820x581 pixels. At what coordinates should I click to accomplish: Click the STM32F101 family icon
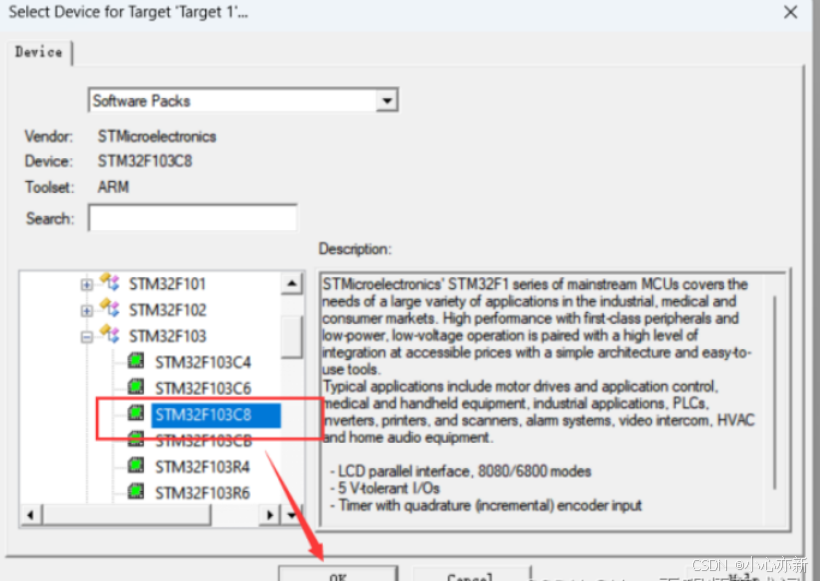tap(110, 282)
